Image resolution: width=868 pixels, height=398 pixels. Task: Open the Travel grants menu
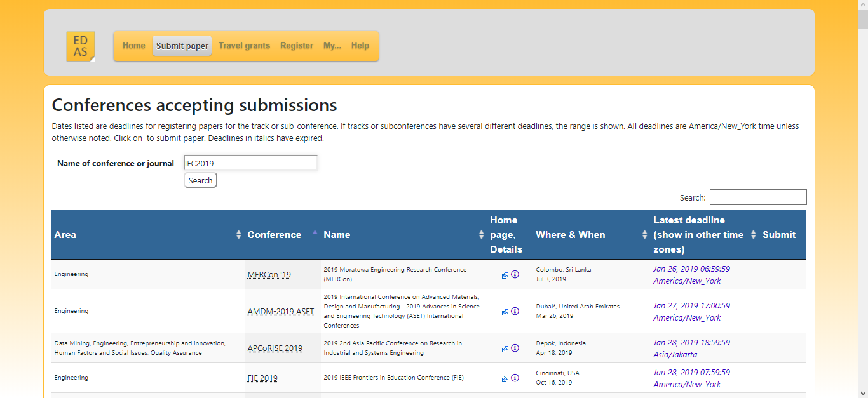click(x=244, y=46)
